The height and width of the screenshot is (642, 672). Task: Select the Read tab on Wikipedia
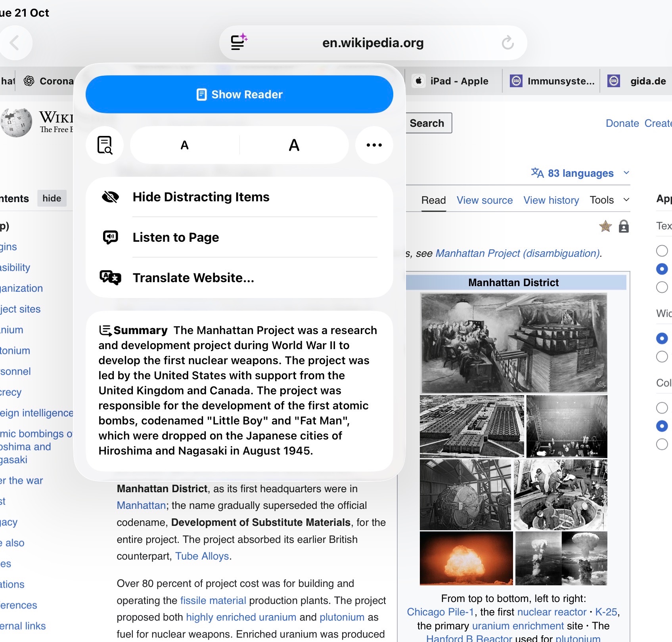point(434,200)
